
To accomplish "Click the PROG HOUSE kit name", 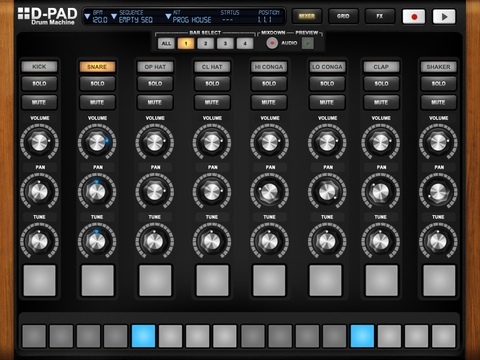I will click(192, 20).
